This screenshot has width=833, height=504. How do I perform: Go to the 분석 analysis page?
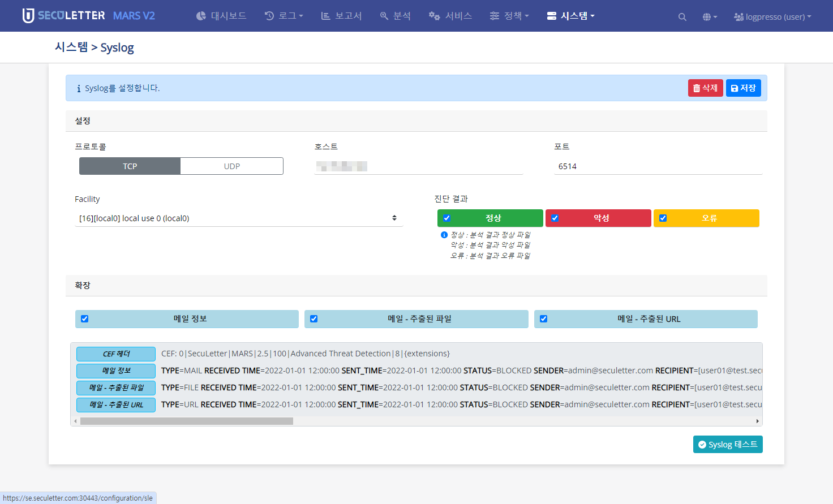[395, 16]
